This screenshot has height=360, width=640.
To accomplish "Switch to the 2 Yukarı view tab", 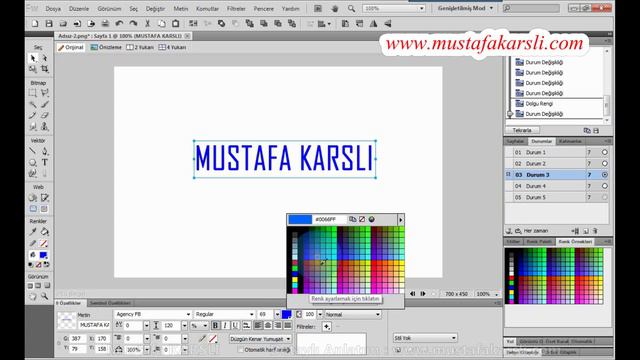I will pyautogui.click(x=140, y=47).
